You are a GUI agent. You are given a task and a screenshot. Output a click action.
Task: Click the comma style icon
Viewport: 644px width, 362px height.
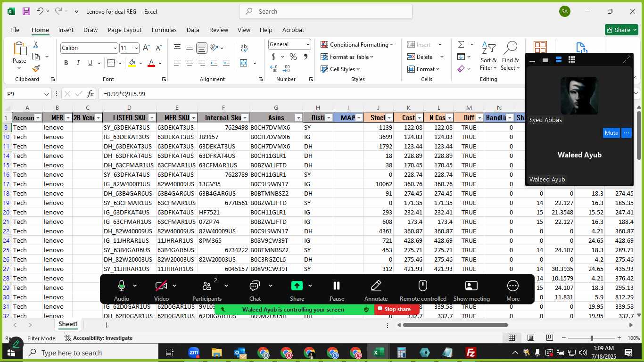pyautogui.click(x=305, y=57)
